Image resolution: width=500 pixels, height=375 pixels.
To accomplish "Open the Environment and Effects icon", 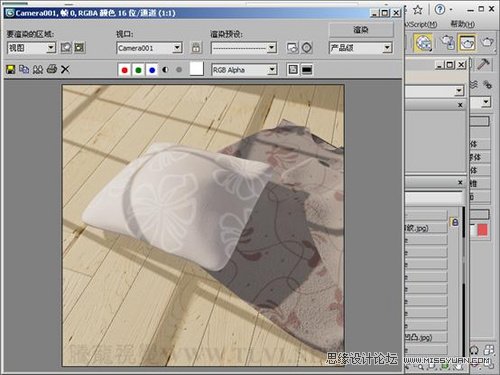I will click(307, 48).
